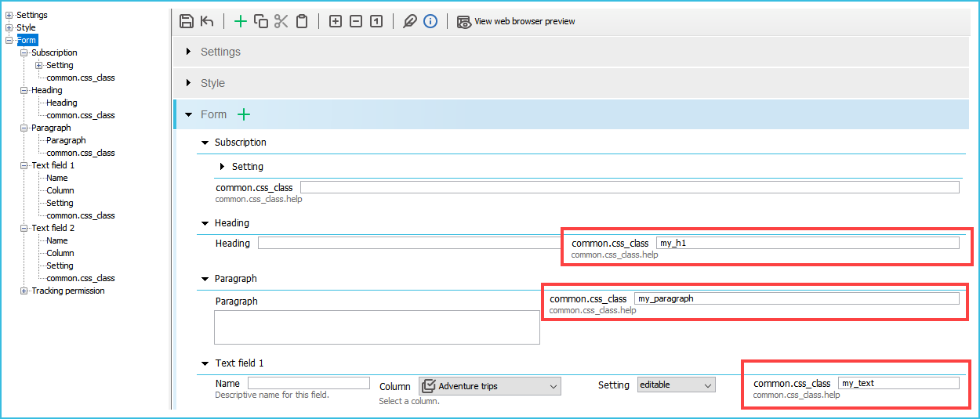Select Setting under Text field 1 in tree
This screenshot has height=419, width=980.
coord(60,203)
